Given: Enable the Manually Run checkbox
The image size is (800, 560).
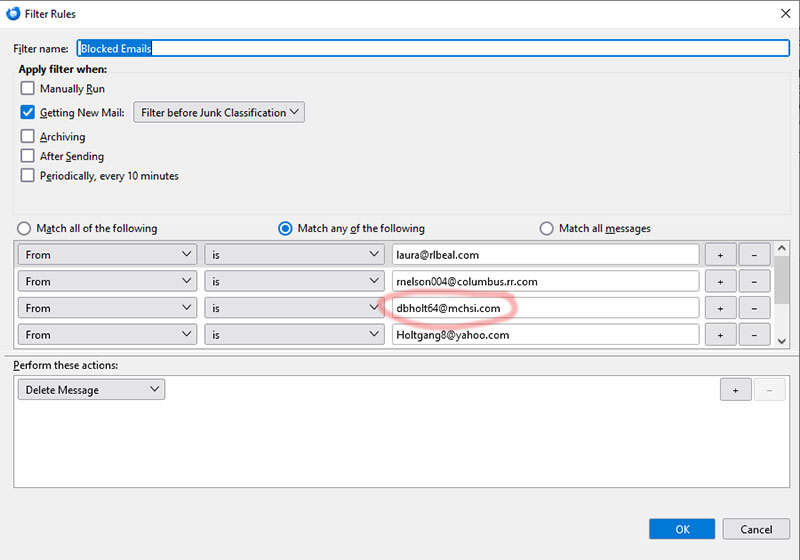Looking at the screenshot, I should (28, 89).
